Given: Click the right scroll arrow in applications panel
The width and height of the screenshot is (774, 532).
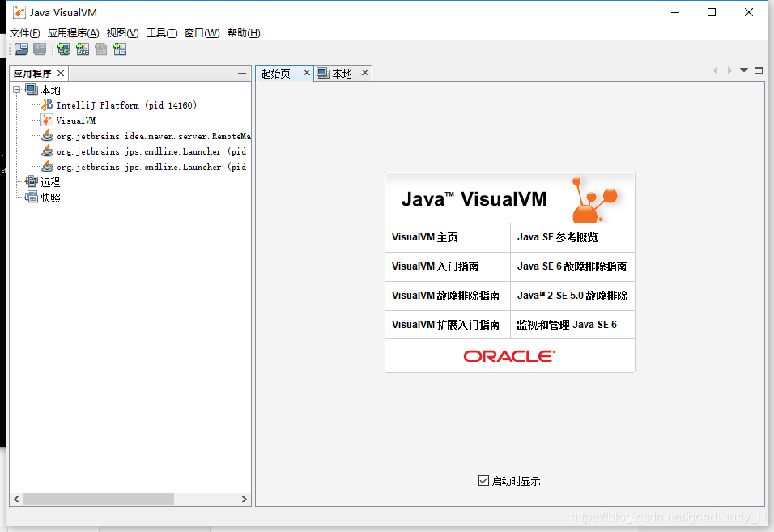Looking at the screenshot, I should (244, 499).
